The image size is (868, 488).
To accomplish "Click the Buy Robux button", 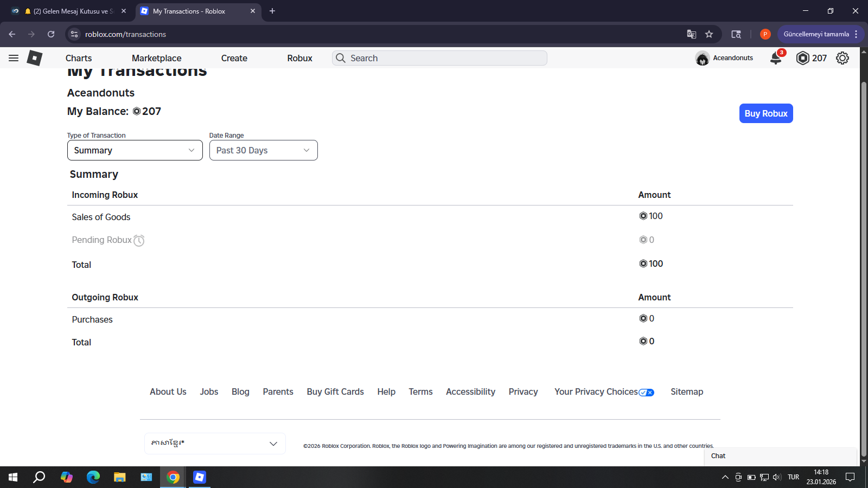I will click(x=766, y=113).
